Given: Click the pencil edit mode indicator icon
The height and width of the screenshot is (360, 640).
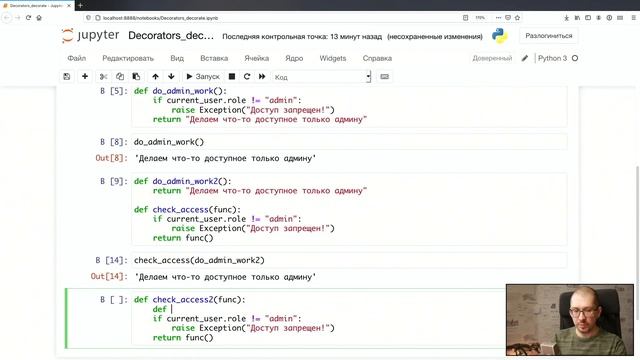Looking at the screenshot, I should tap(525, 58).
